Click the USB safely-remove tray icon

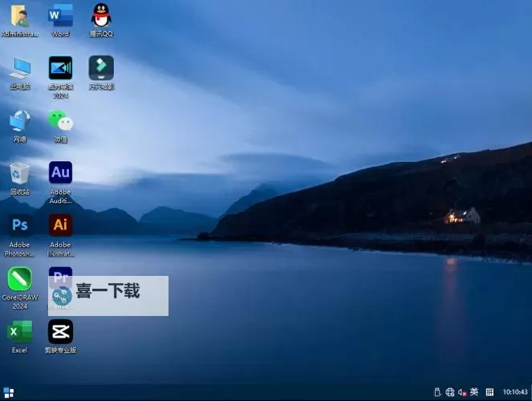point(437,392)
